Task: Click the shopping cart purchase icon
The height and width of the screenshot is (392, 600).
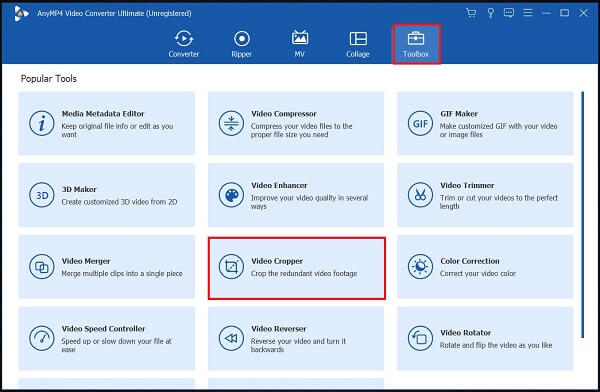Action: [471, 13]
